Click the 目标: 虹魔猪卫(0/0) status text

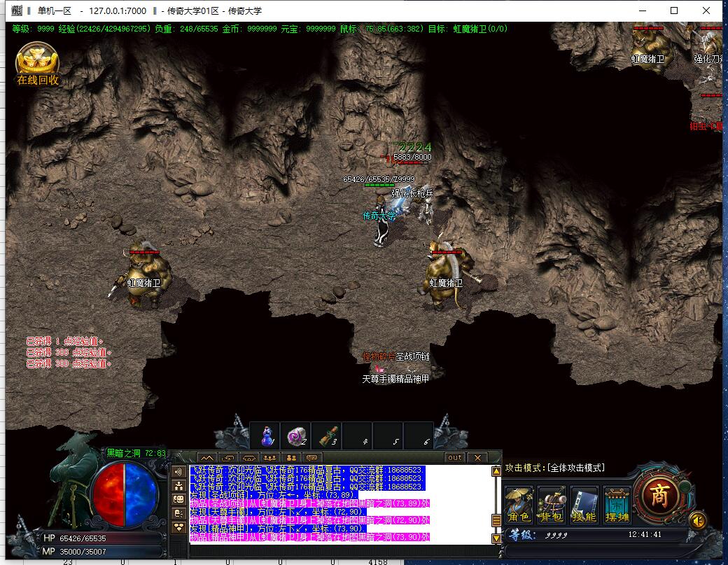[x=468, y=29]
